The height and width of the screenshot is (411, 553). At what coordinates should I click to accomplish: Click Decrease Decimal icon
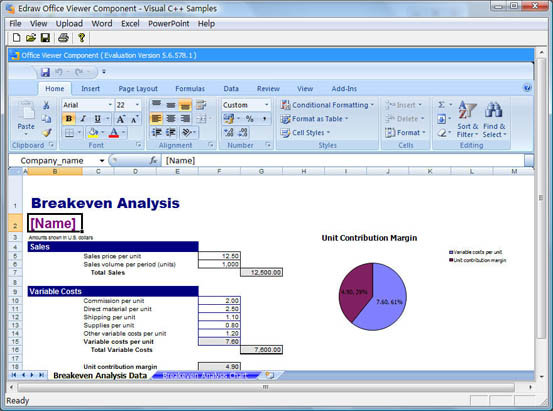pyautogui.click(x=243, y=133)
